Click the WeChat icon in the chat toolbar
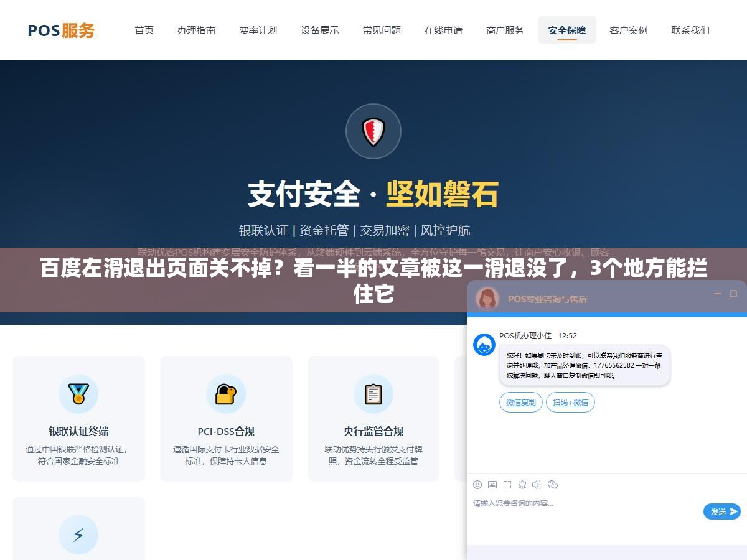Viewport: 747px width, 560px height. 552,484
